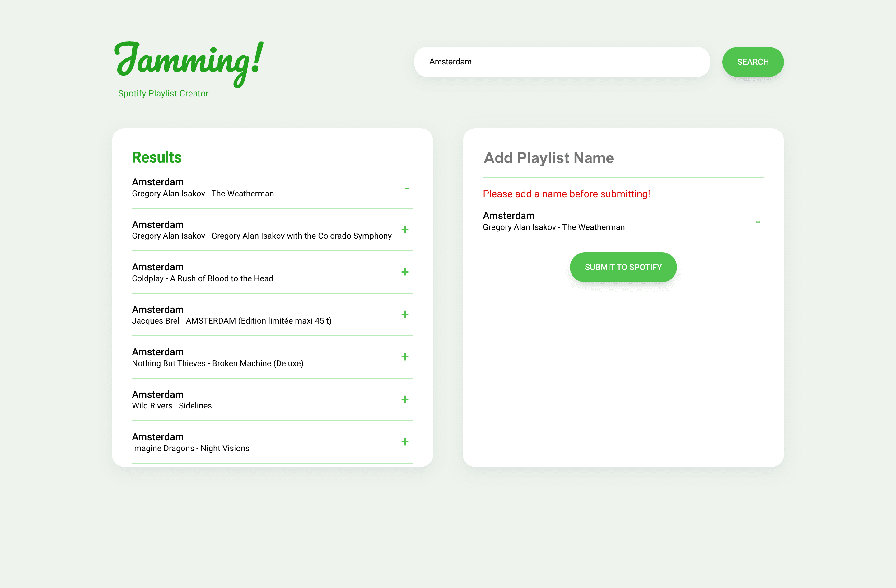Add Coldplay's Amsterdam to the playlist

coord(405,272)
